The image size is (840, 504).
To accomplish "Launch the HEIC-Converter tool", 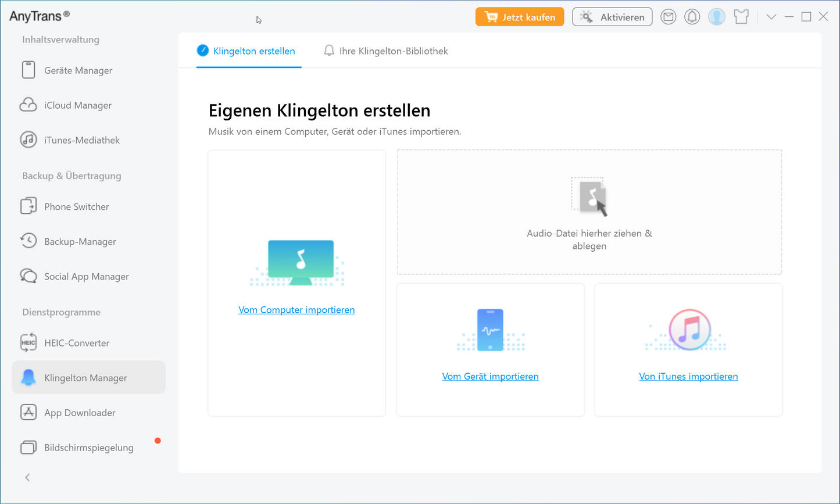I will 77,343.
